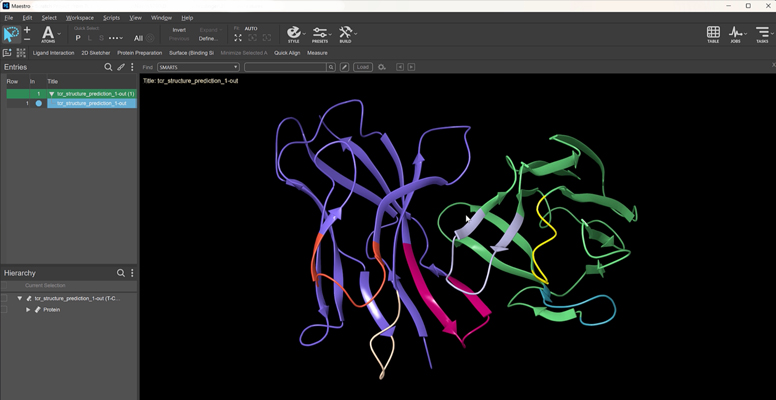Search entries with the magnifier icon
Screen dimensions: 776x400
108,67
